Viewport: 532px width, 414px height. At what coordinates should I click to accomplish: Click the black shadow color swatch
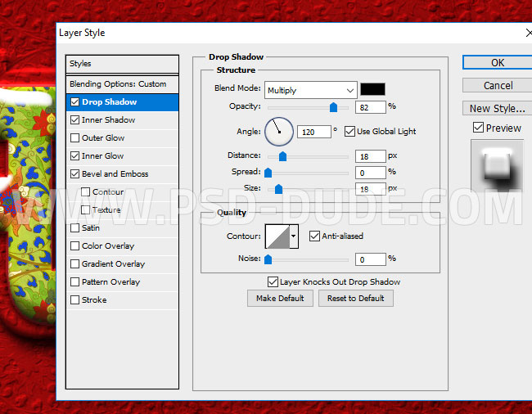(x=373, y=90)
